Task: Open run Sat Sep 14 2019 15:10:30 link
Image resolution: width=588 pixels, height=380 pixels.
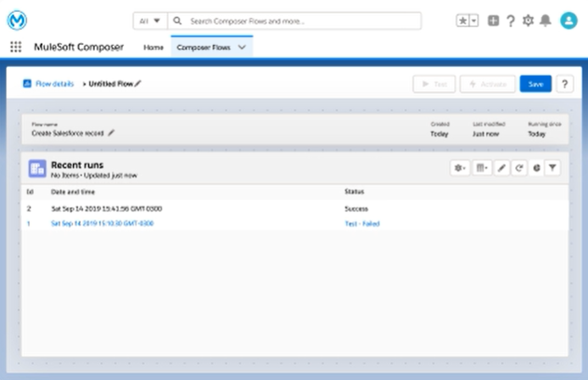Action: [102, 223]
